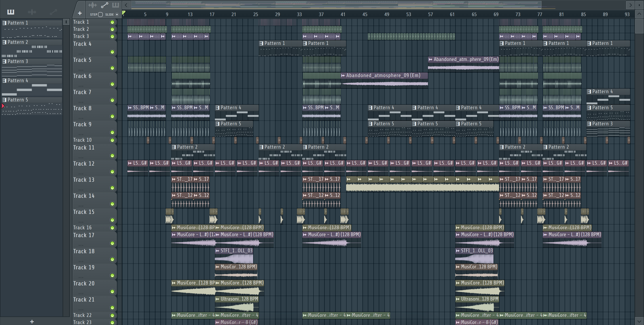Click the Pattern 4 icon in the picker list
The height and width of the screenshot is (325, 644).
pos(4,80)
